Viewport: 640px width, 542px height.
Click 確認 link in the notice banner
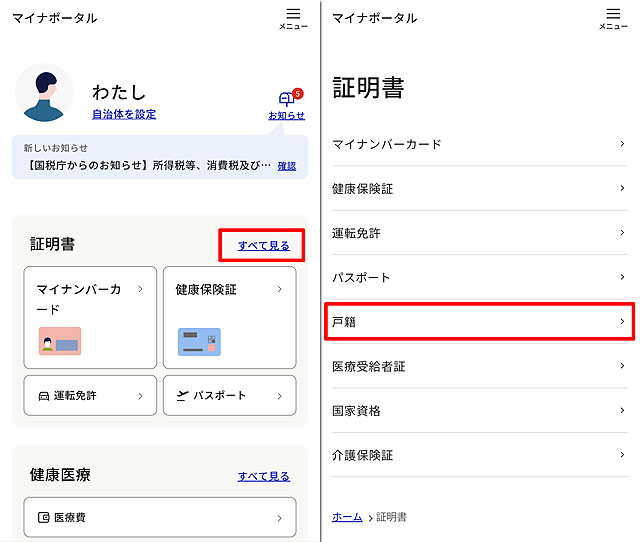tap(287, 166)
